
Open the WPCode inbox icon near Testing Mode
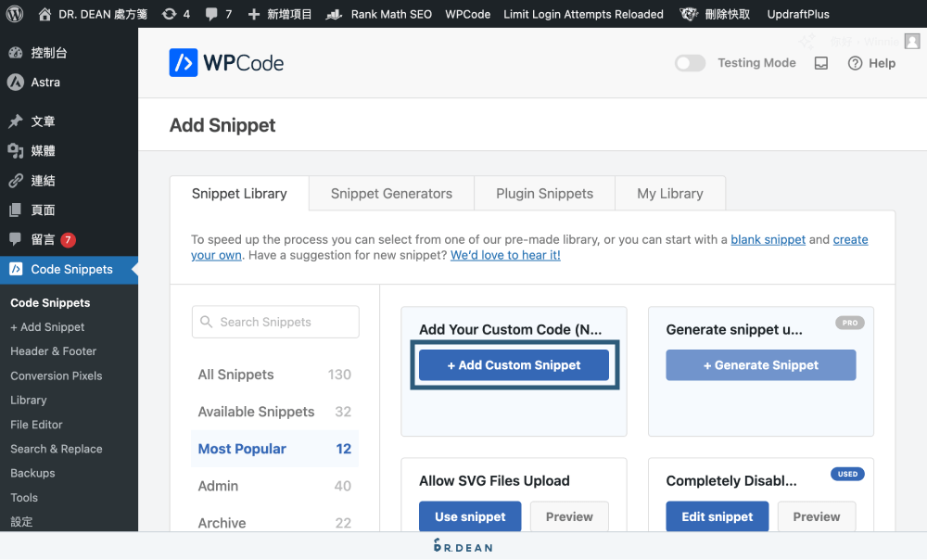click(x=820, y=62)
